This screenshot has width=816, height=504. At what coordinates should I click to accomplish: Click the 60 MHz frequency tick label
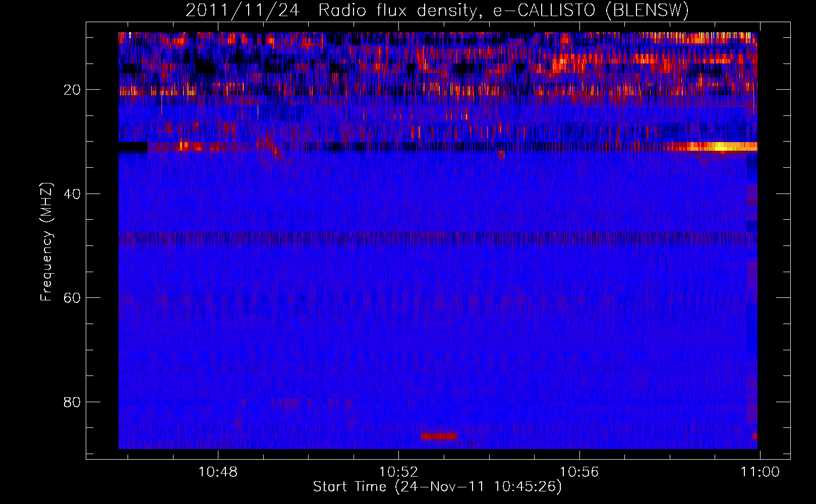click(73, 298)
